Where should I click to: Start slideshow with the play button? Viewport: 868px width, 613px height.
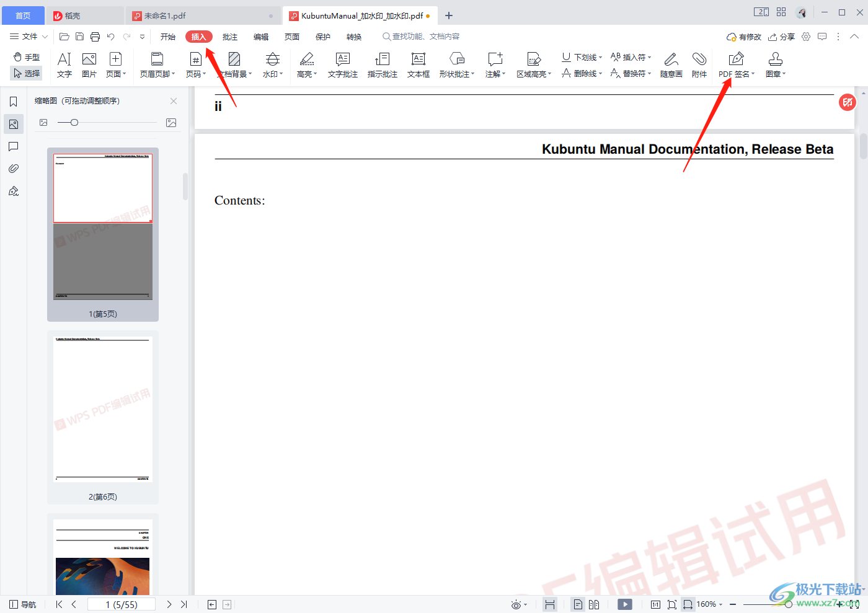(x=625, y=604)
